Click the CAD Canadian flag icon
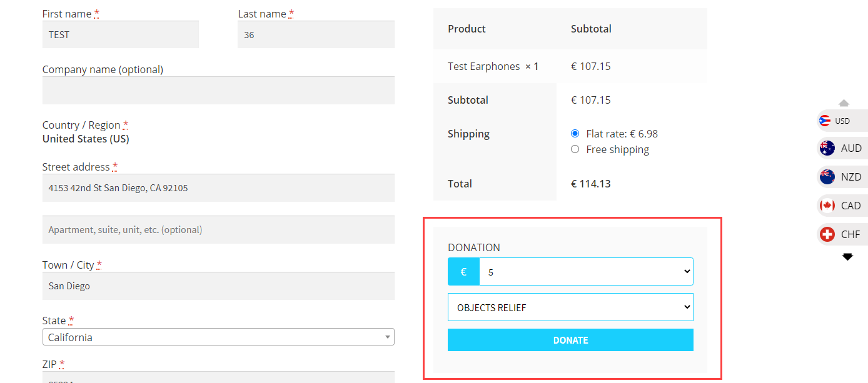868x383 pixels. pyautogui.click(x=828, y=205)
